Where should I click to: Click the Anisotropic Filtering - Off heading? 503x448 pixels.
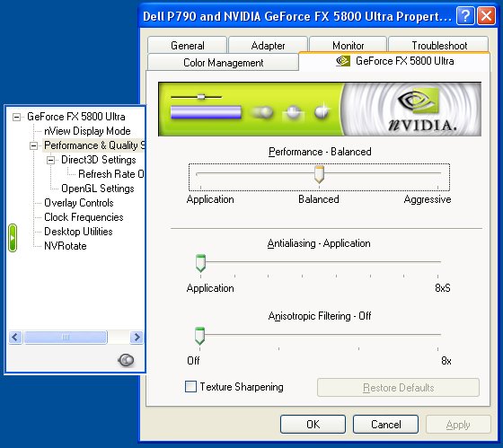320,316
